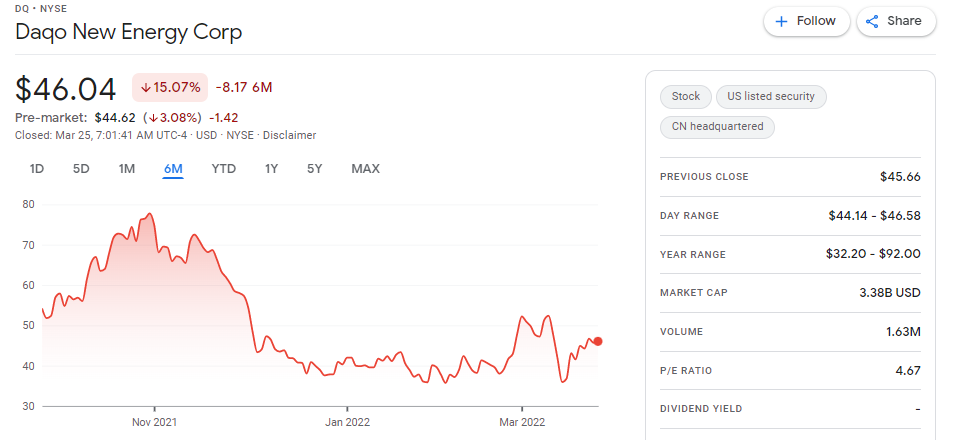The height and width of the screenshot is (440, 954).
Task: Click the year range $32.20 - $92.00
Action: pyautogui.click(x=873, y=254)
